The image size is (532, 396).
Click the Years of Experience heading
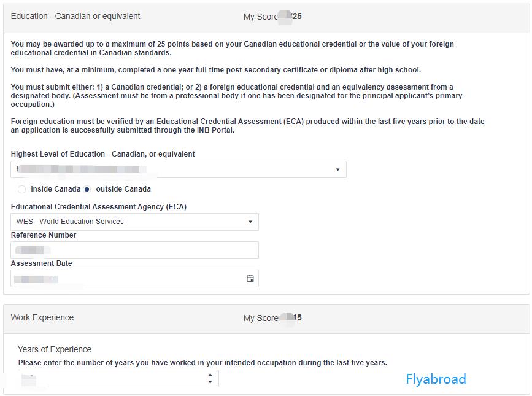tap(55, 350)
